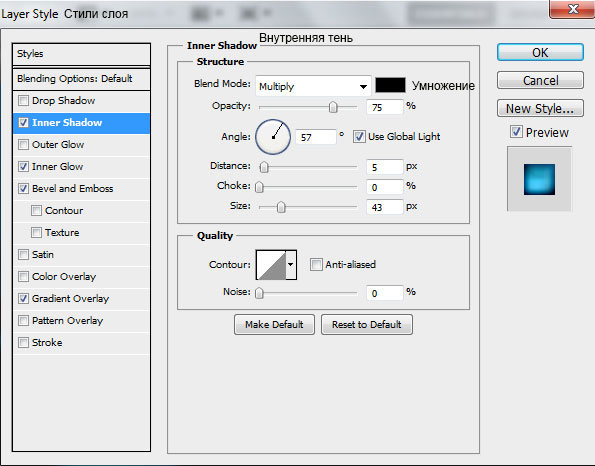The width and height of the screenshot is (595, 466).
Task: Click the Noise value field
Action: [x=384, y=293]
